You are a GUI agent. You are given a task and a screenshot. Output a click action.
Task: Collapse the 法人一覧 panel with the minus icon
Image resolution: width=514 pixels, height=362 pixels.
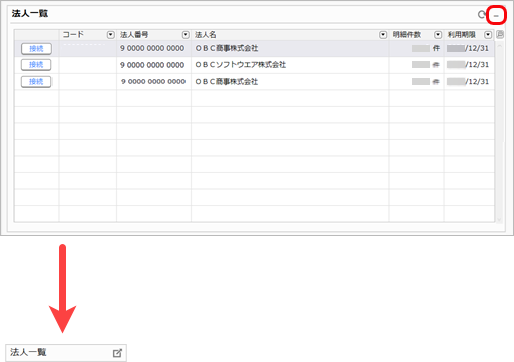point(496,16)
